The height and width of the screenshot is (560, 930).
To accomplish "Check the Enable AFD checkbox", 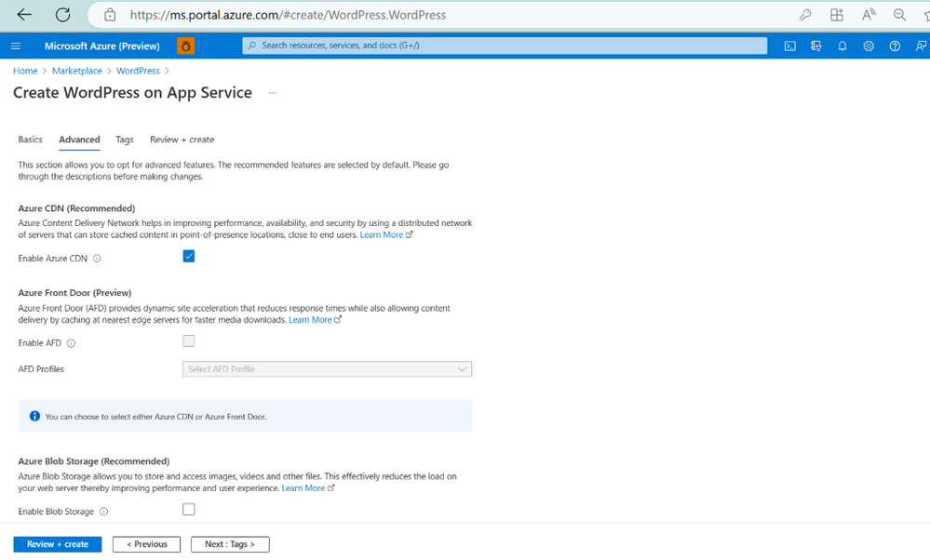I will [x=189, y=340].
